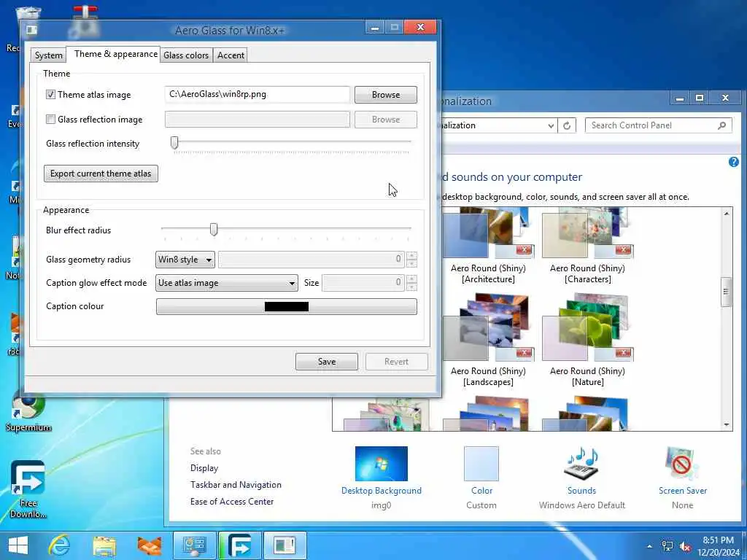Open Display link under See also
Viewport: 747px width, 560px height.
(204, 468)
